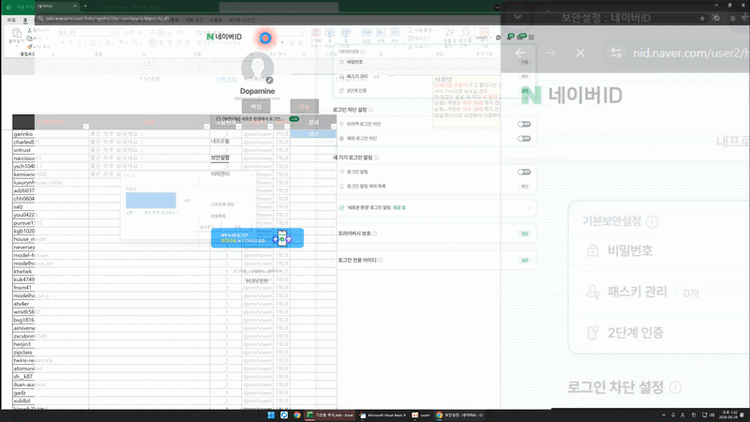The image size is (750, 422).
Task: Click the 보안설정 : 네이버ID browser tab title
Action: (x=606, y=18)
